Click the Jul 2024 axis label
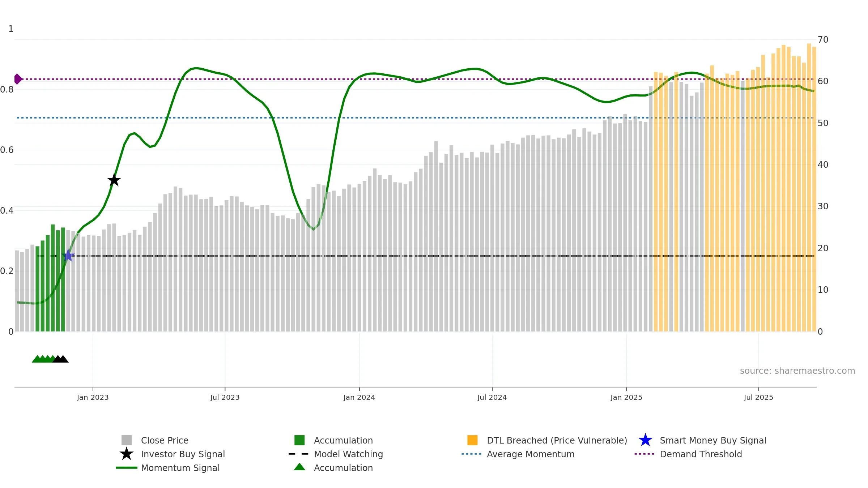The height and width of the screenshot is (488, 868). 492,398
